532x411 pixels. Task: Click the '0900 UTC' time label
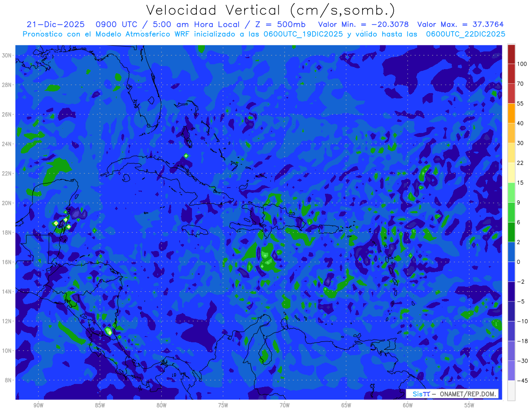coord(117,24)
